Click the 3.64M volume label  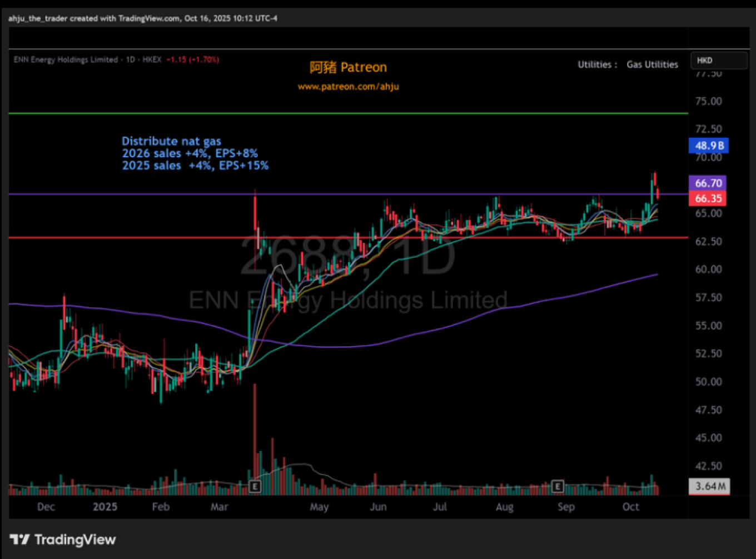[x=709, y=486]
